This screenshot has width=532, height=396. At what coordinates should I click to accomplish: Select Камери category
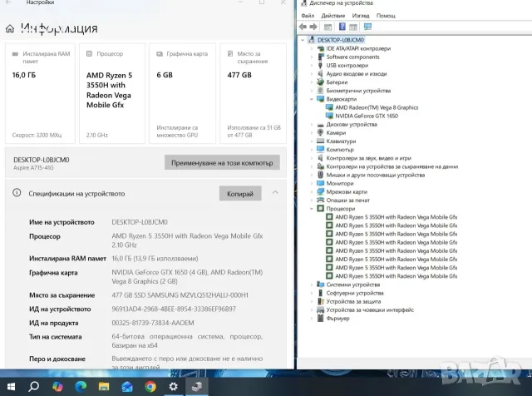point(336,133)
